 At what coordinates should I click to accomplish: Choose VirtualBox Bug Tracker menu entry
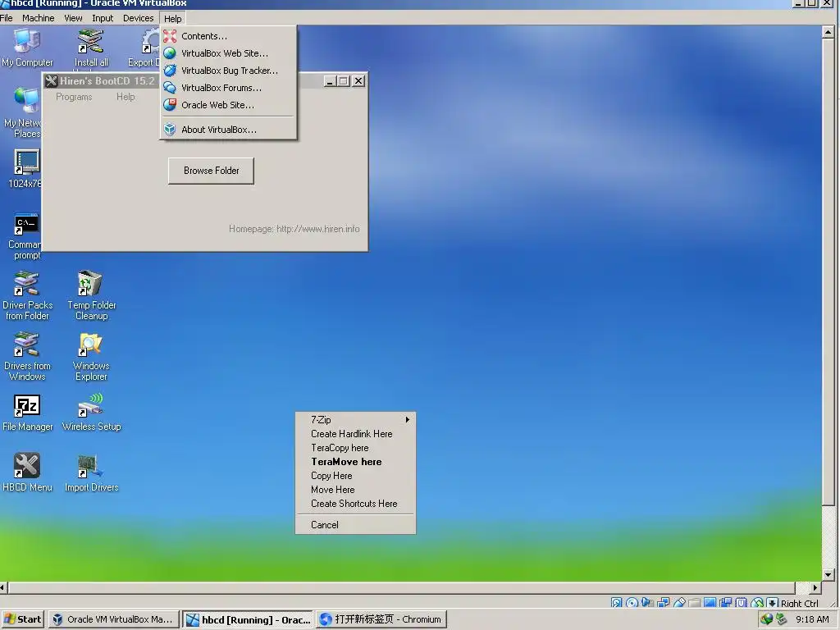pos(228,71)
